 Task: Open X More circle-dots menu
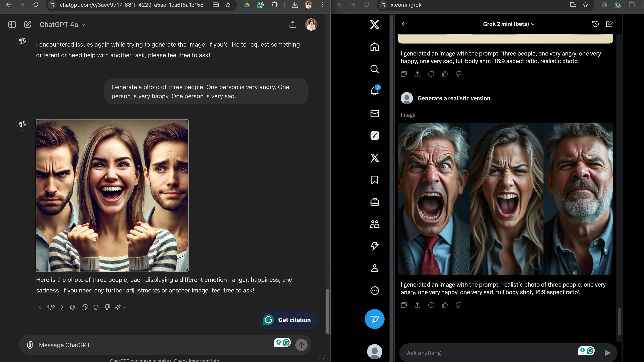pyautogui.click(x=374, y=291)
